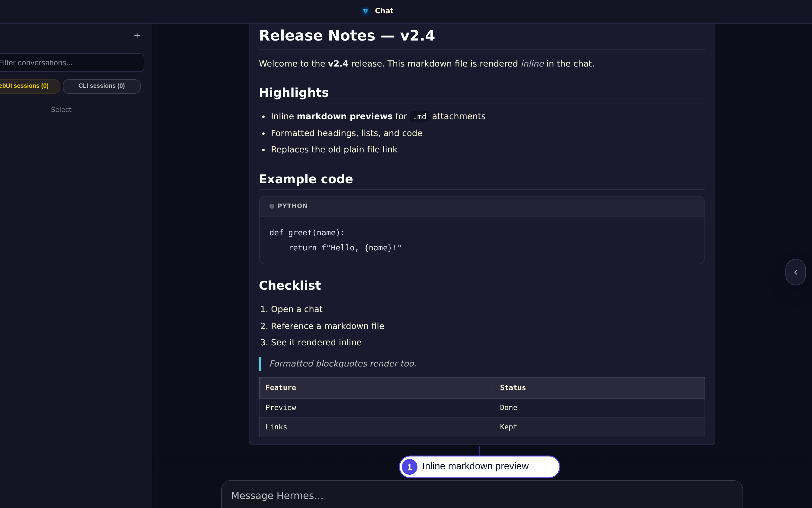The image size is (812, 508).
Task: Click the 'def greet(name):' code line
Action: coord(307,233)
